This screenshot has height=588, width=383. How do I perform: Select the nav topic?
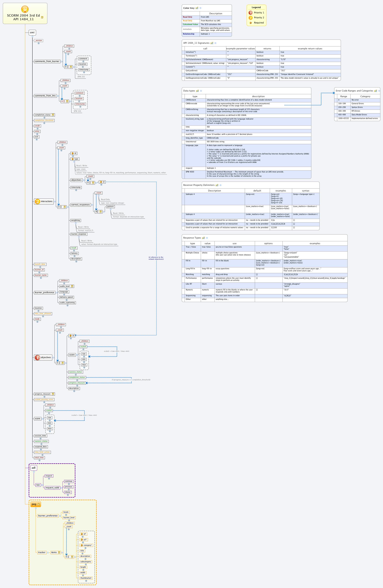coord(38,485)
